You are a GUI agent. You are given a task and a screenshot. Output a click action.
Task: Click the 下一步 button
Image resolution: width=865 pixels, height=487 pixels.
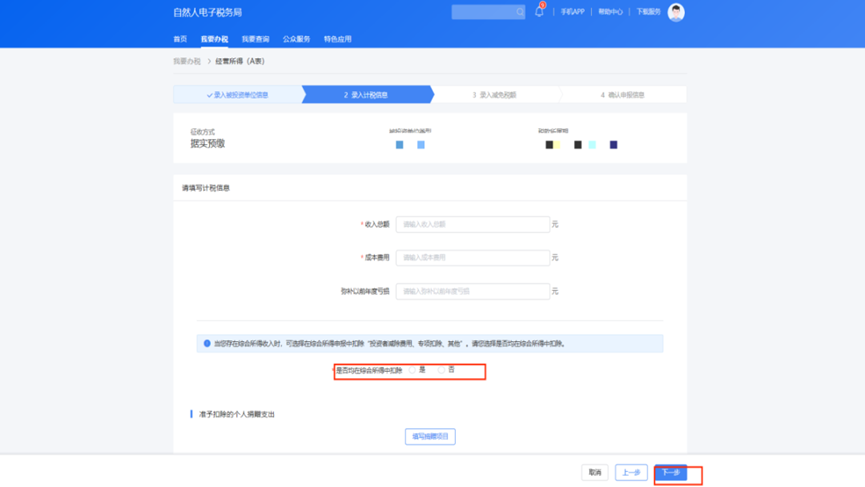click(671, 472)
